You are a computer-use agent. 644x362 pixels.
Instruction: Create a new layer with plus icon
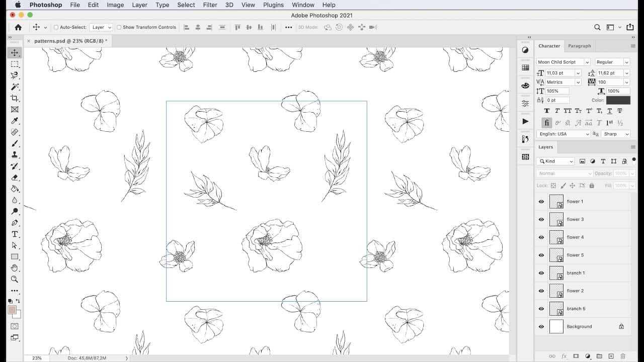tap(611, 356)
